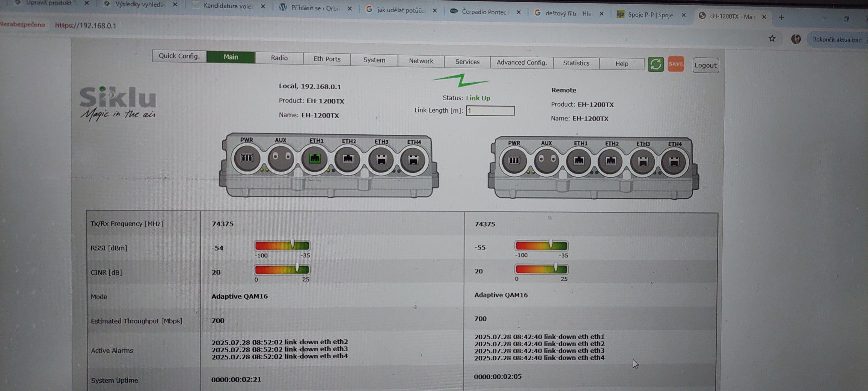Select the Local unit ETH3 port
The height and width of the screenshot is (391, 868).
[381, 160]
